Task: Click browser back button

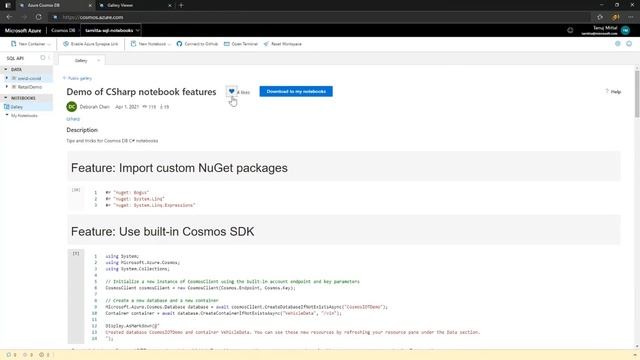Action: coord(9,17)
